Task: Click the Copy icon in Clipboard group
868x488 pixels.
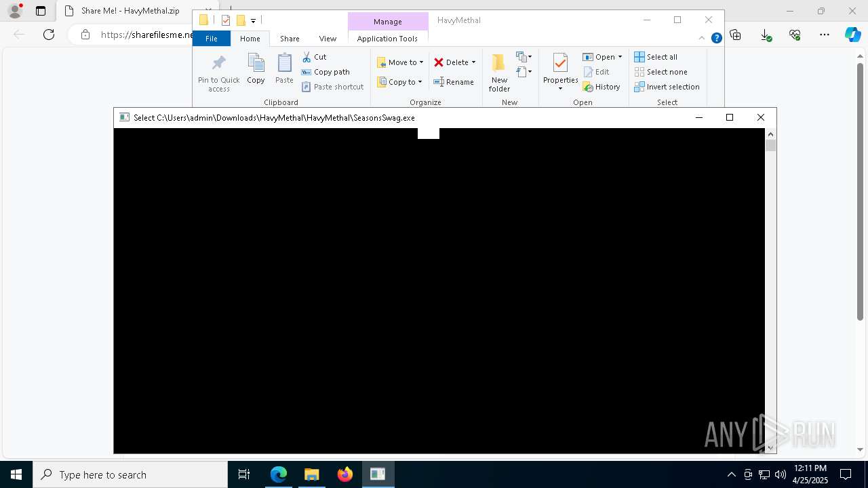Action: (x=256, y=64)
